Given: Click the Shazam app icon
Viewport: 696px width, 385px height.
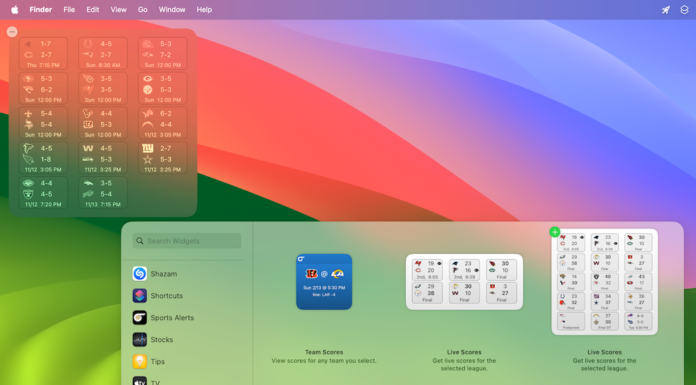Looking at the screenshot, I should (139, 274).
